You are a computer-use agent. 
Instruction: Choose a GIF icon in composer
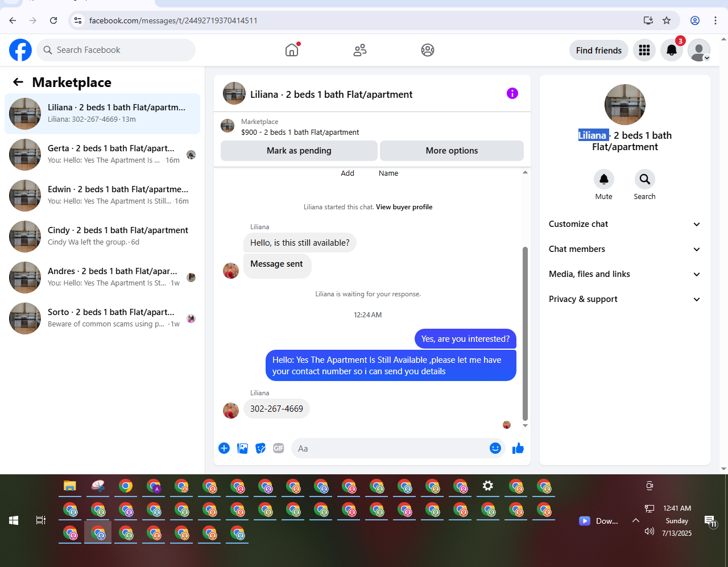[x=279, y=448]
